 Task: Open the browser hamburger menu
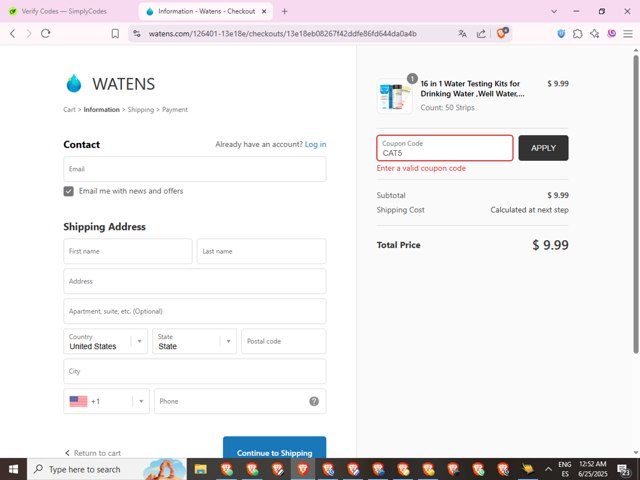click(x=628, y=33)
